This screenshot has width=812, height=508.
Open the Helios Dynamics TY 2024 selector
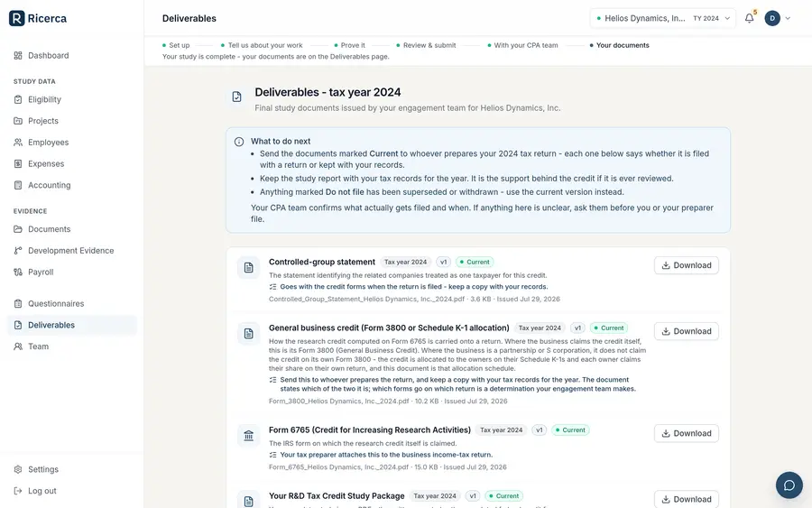[662, 18]
